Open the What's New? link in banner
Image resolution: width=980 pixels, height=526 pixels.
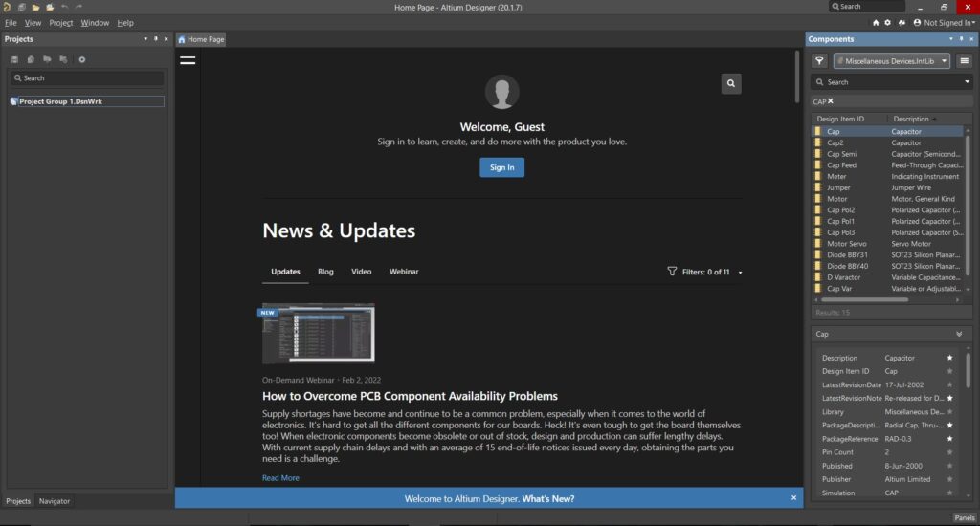548,498
